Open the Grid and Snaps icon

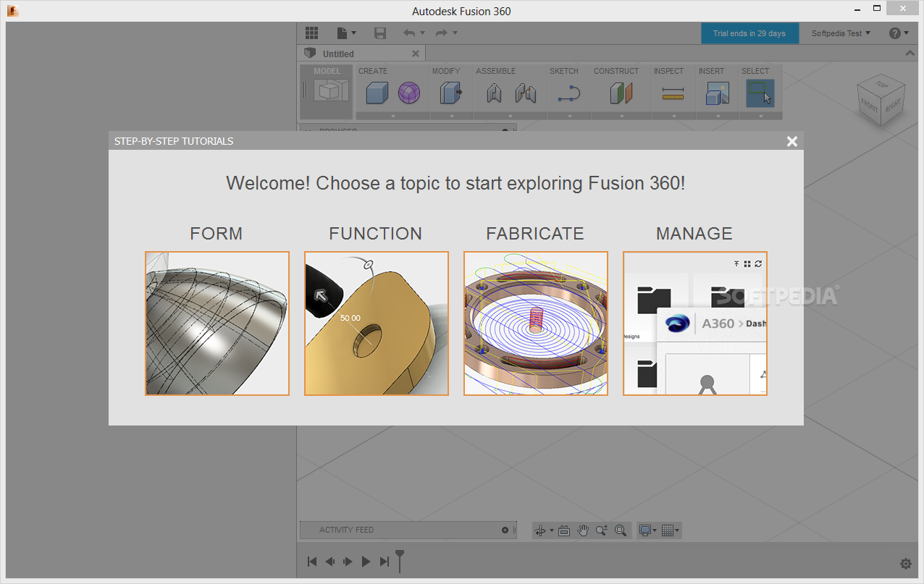point(668,530)
